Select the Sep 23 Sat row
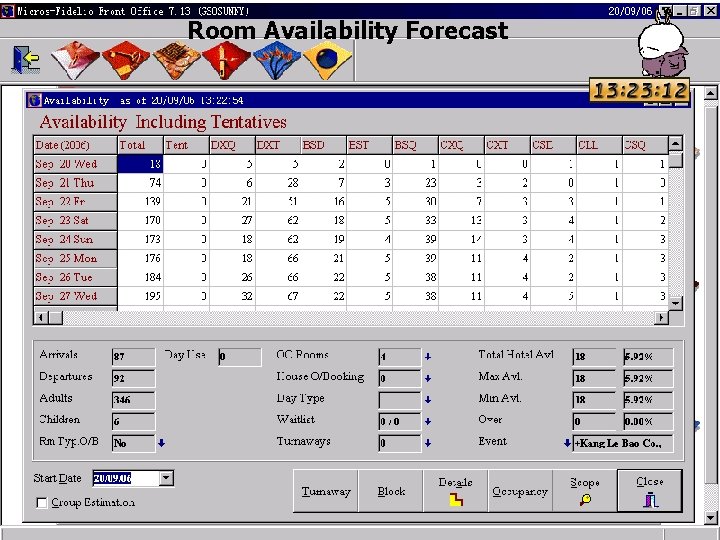Screen dimensions: 720x540 coord(75,220)
